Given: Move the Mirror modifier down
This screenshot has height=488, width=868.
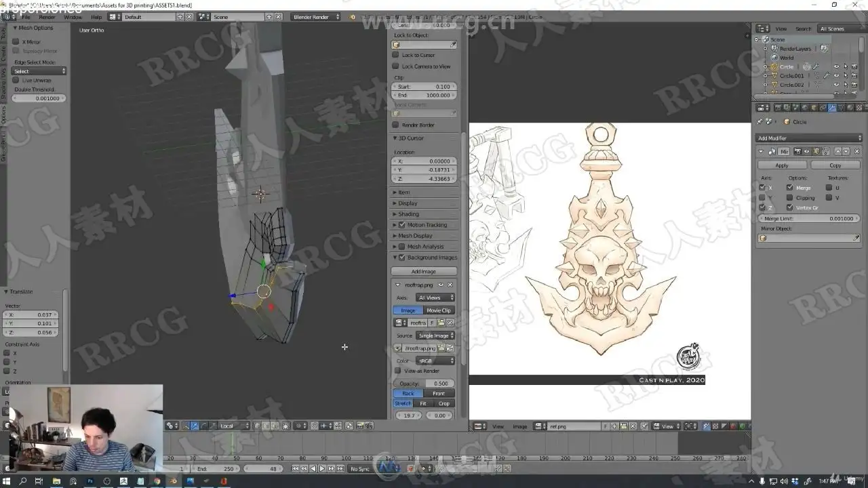Looking at the screenshot, I should click(846, 151).
